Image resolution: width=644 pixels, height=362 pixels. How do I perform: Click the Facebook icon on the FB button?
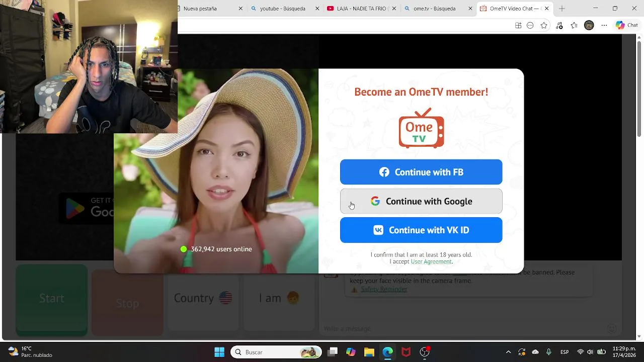(384, 172)
